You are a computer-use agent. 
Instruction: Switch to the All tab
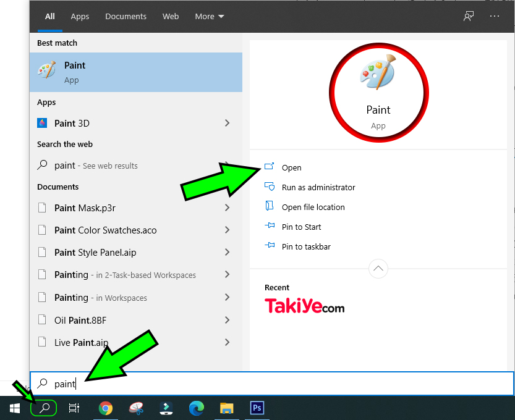pos(50,17)
